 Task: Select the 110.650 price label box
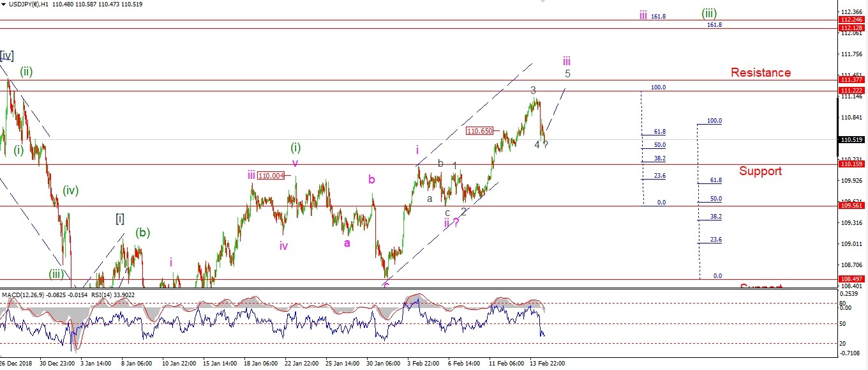[x=479, y=131]
